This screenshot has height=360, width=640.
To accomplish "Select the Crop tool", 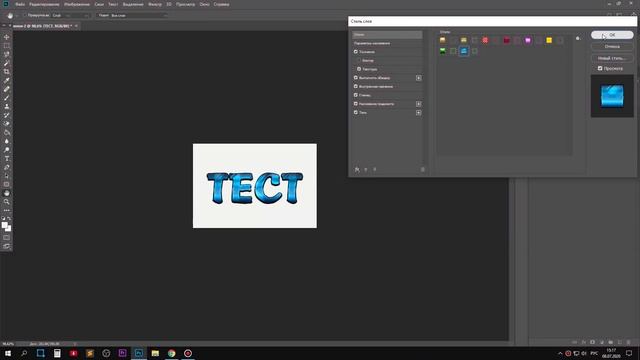I will 7,71.
